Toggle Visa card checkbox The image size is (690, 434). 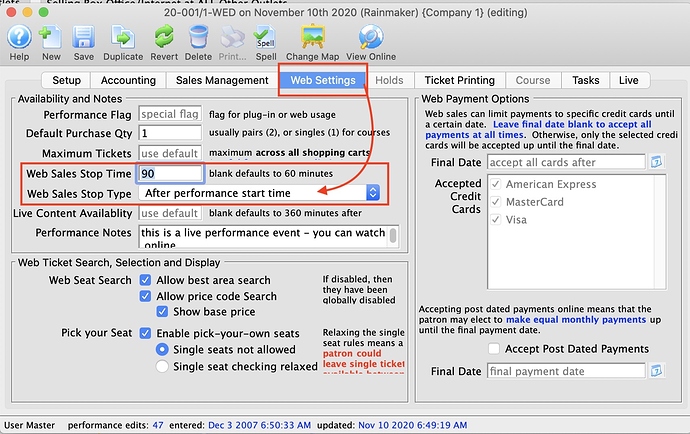pyautogui.click(x=495, y=219)
